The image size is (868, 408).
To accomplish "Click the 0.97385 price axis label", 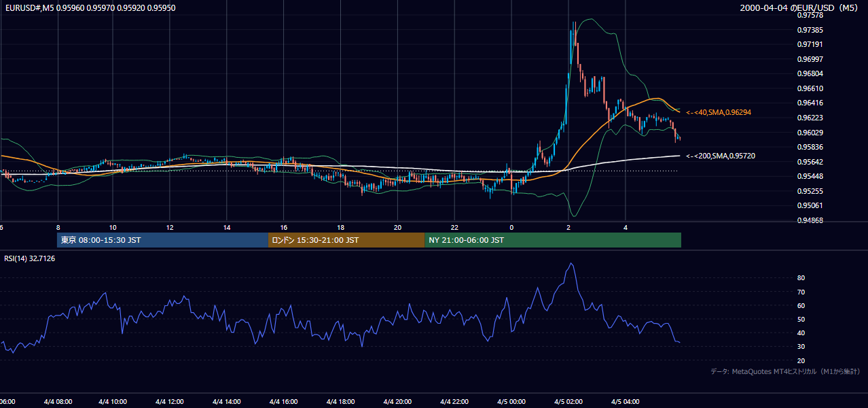I will tap(810, 30).
